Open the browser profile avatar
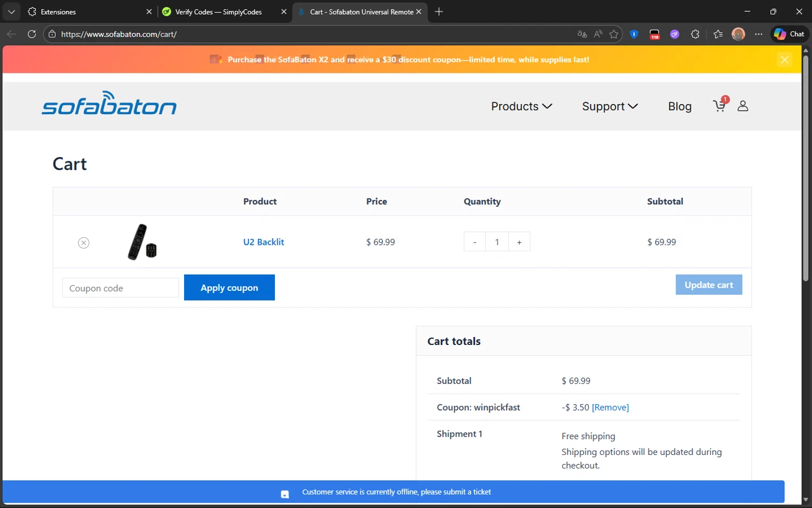Screen dimensions: 812x508 pyautogui.click(x=738, y=34)
